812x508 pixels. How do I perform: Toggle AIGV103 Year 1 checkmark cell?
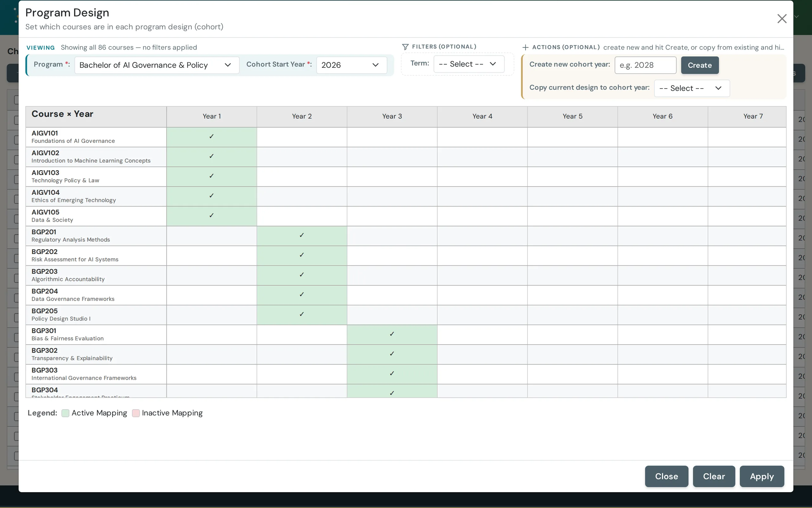[x=212, y=177]
